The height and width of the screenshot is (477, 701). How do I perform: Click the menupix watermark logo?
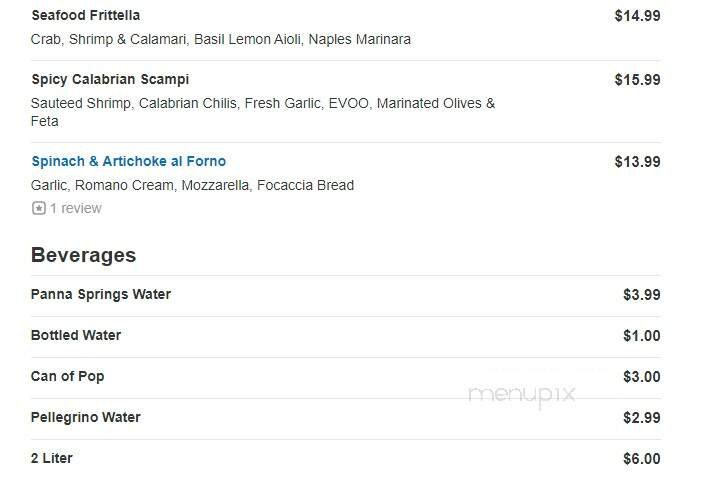point(522,395)
